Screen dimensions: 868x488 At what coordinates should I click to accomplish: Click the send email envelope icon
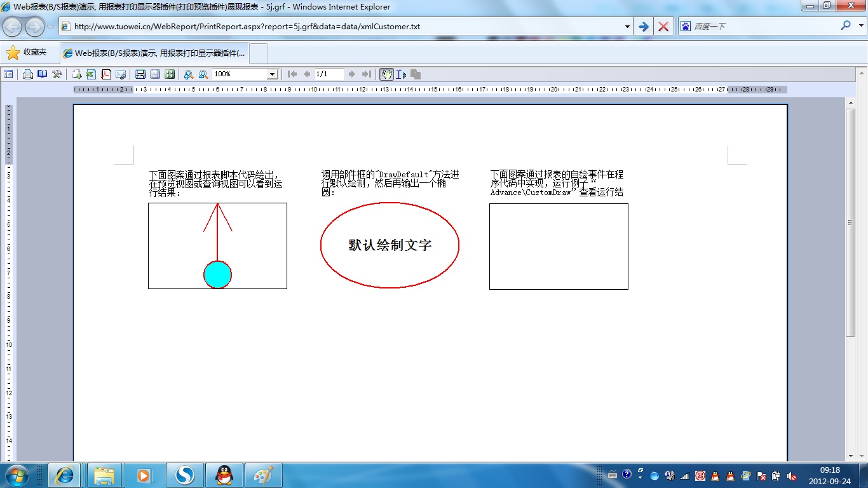click(121, 74)
